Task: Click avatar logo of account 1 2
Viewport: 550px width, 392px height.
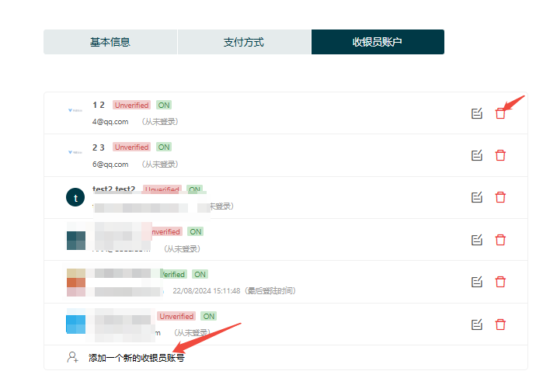Action: [x=75, y=110]
